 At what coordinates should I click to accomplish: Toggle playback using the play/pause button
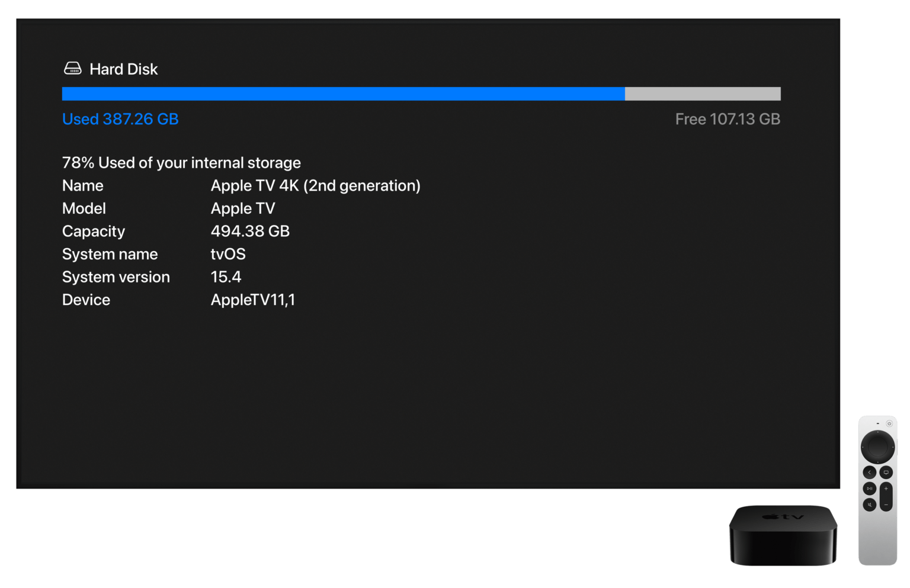click(870, 489)
